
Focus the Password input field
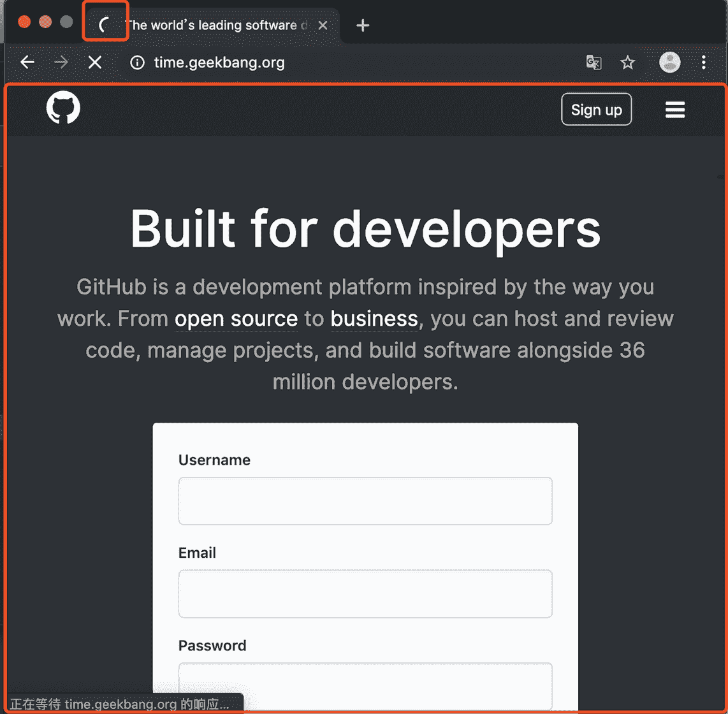365,686
